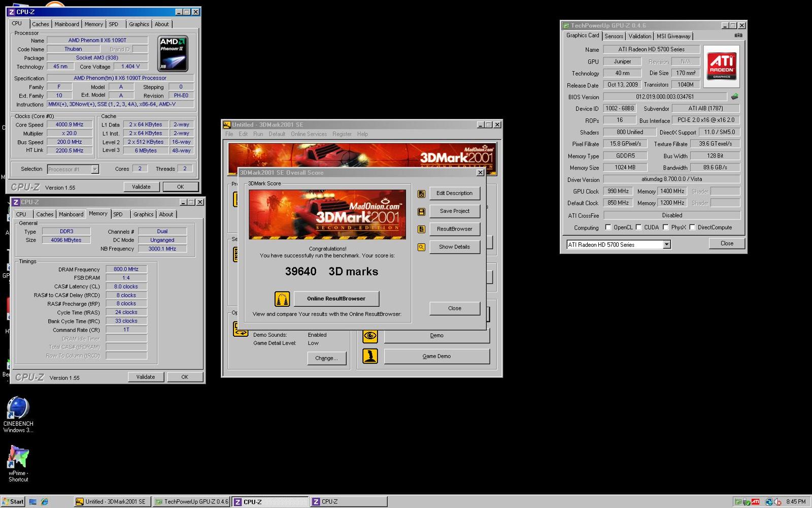Open the Help menu in 3DMark2001
The width and height of the screenshot is (812, 508).
pos(362,134)
